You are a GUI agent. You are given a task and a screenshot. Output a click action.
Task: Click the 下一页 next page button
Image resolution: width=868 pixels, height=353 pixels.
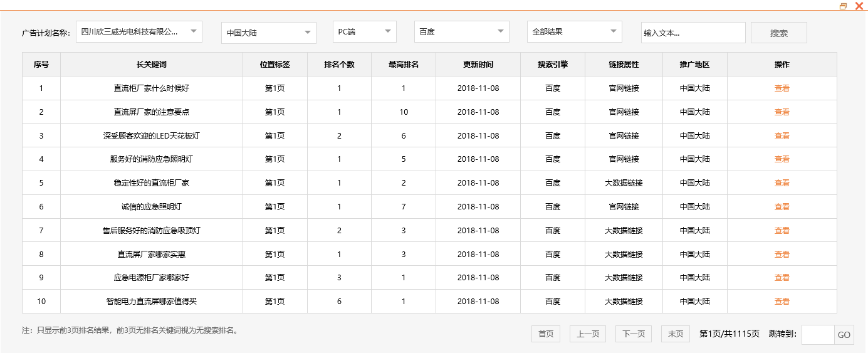[634, 334]
